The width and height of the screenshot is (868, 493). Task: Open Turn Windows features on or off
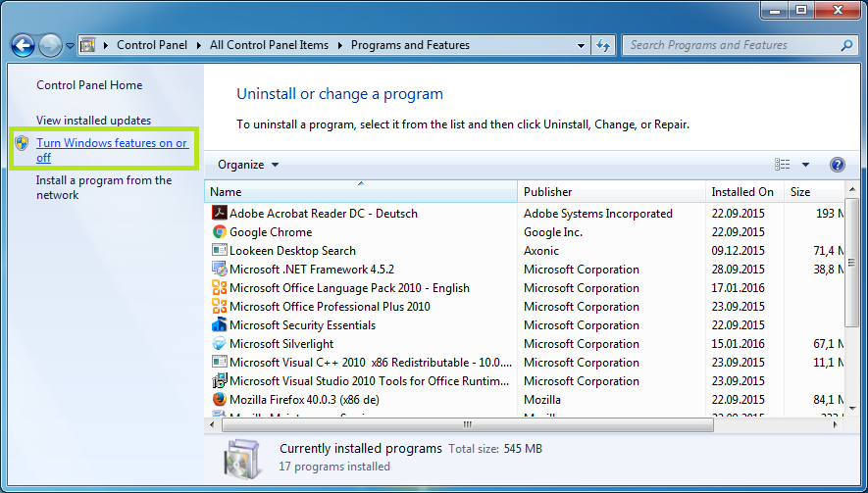pyautogui.click(x=113, y=150)
